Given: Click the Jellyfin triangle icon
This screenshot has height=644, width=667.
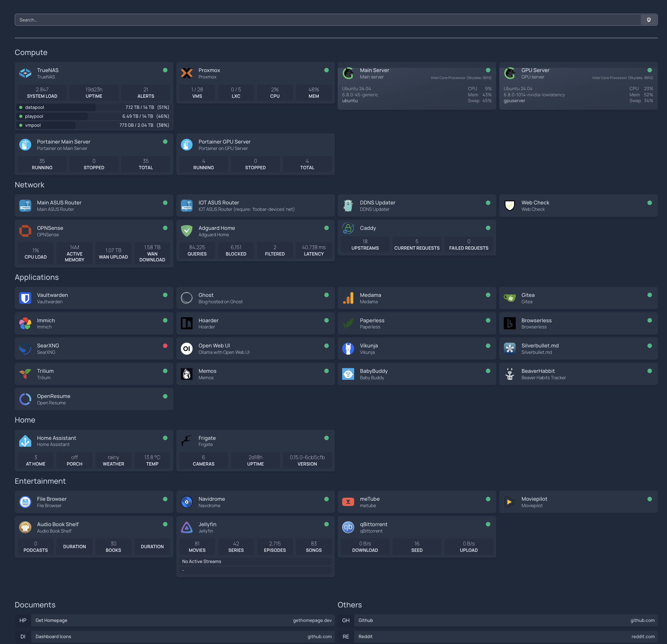Looking at the screenshot, I should (186, 527).
